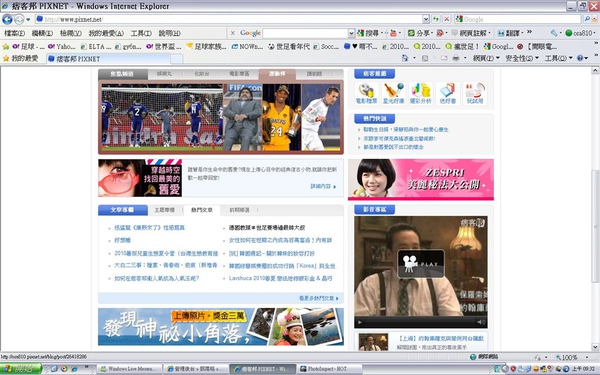Switch to the 運動邦 tab
Screen dimensions: 600x375
(277, 74)
